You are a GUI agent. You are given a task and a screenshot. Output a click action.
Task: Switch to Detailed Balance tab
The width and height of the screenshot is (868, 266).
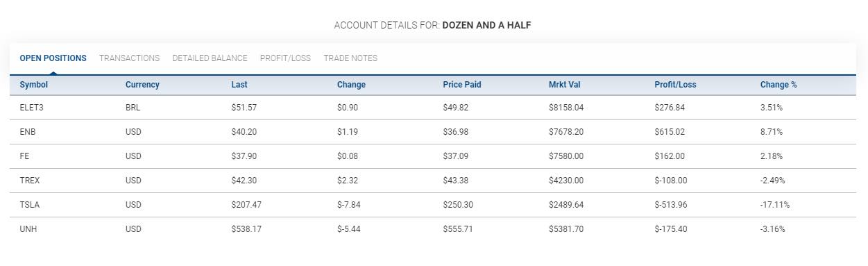[x=210, y=58]
